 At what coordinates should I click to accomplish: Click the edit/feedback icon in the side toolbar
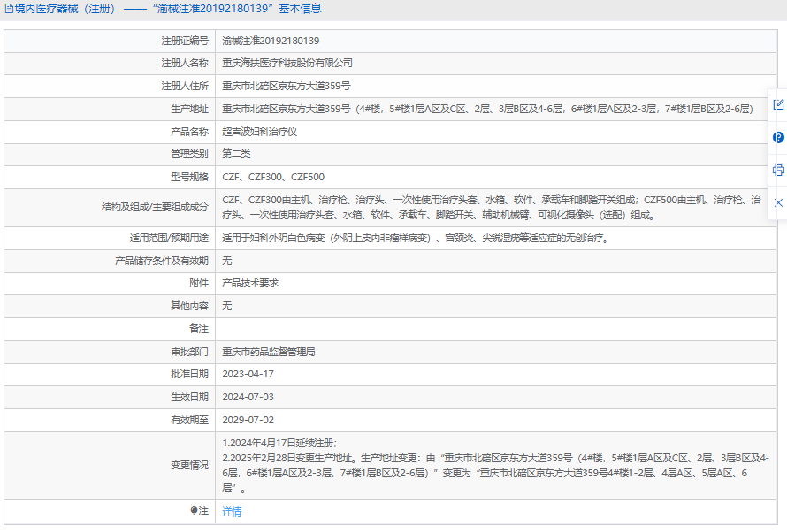tap(778, 104)
